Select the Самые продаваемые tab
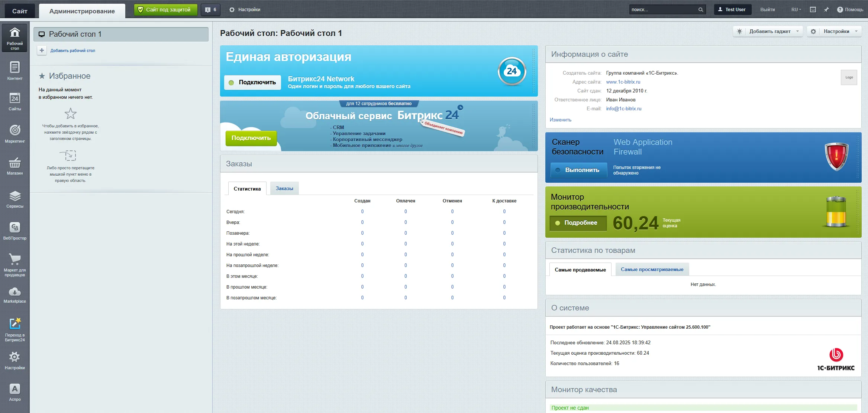 [580, 270]
